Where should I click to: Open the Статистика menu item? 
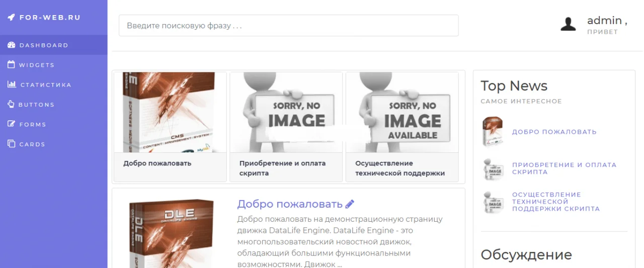click(54, 84)
